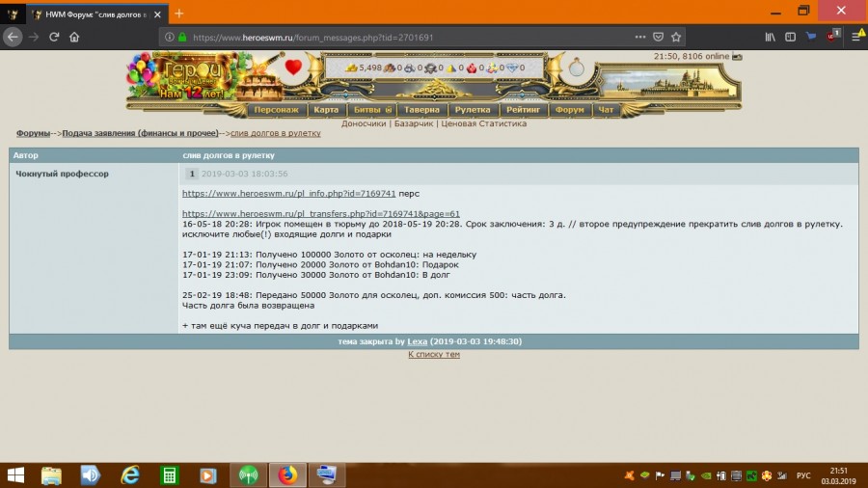
Task: Click the mana flask icon in header
Action: (576, 68)
